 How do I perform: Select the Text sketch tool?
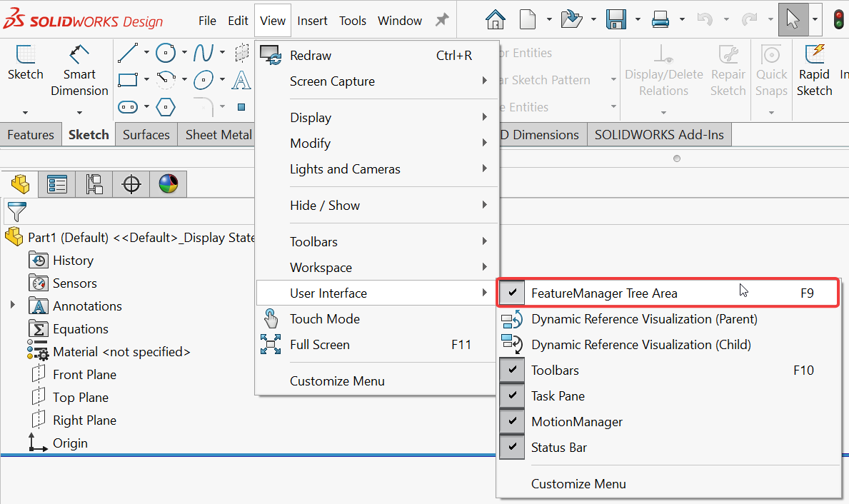point(241,80)
